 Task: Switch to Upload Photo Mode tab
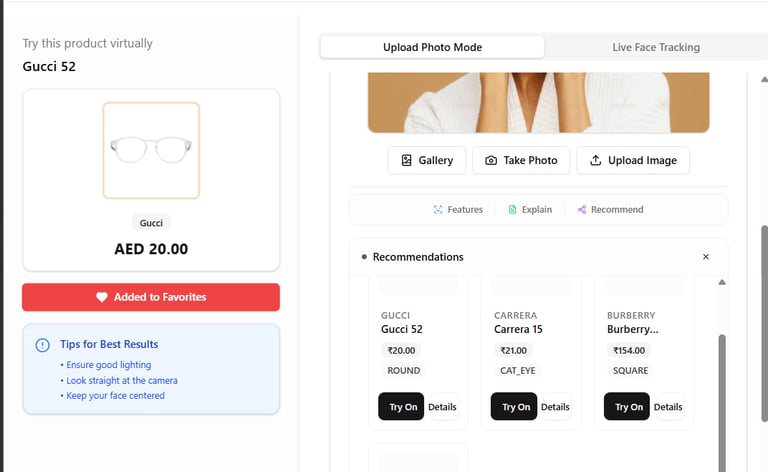point(432,47)
